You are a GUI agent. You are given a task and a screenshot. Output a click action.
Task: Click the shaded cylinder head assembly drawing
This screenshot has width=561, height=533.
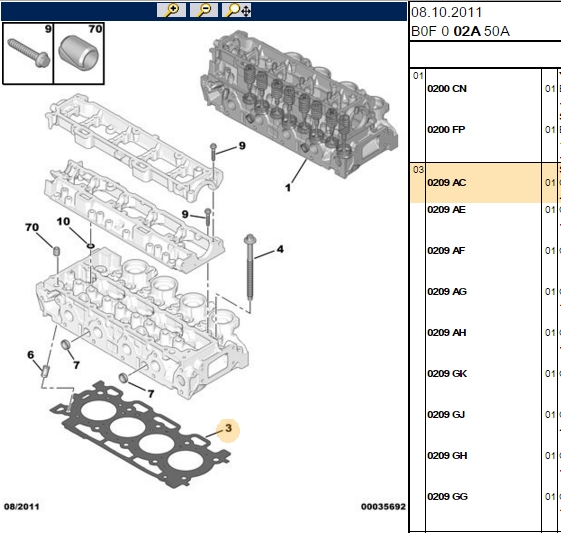(x=300, y=104)
